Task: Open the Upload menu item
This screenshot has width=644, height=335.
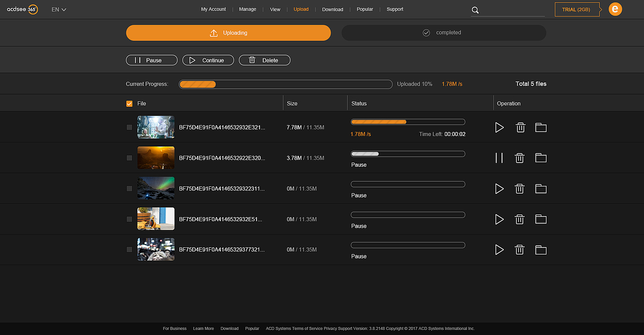Action: (x=301, y=9)
